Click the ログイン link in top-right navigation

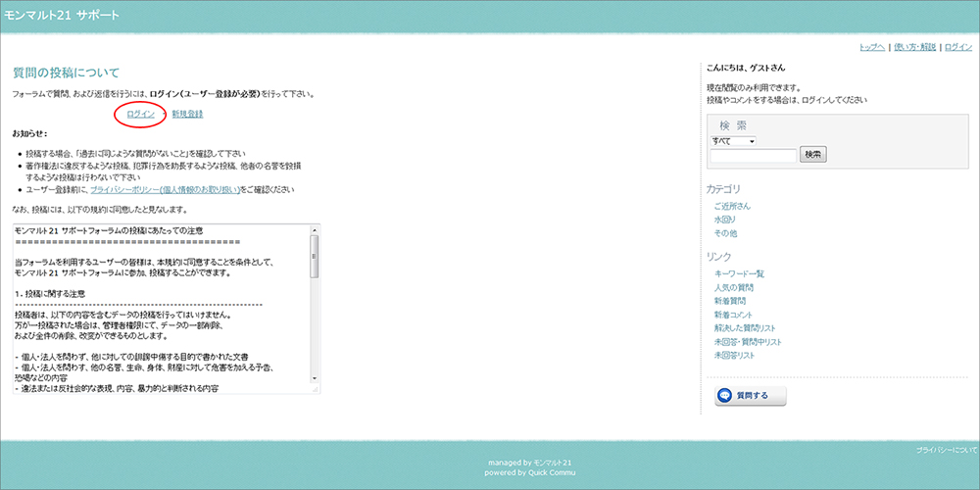(x=958, y=47)
